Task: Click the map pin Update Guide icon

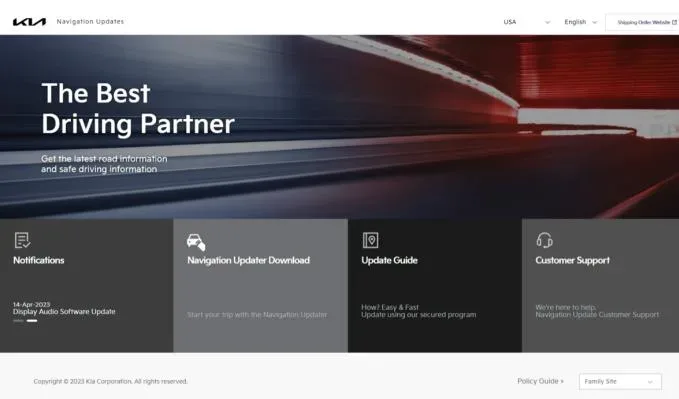Action: (370, 240)
